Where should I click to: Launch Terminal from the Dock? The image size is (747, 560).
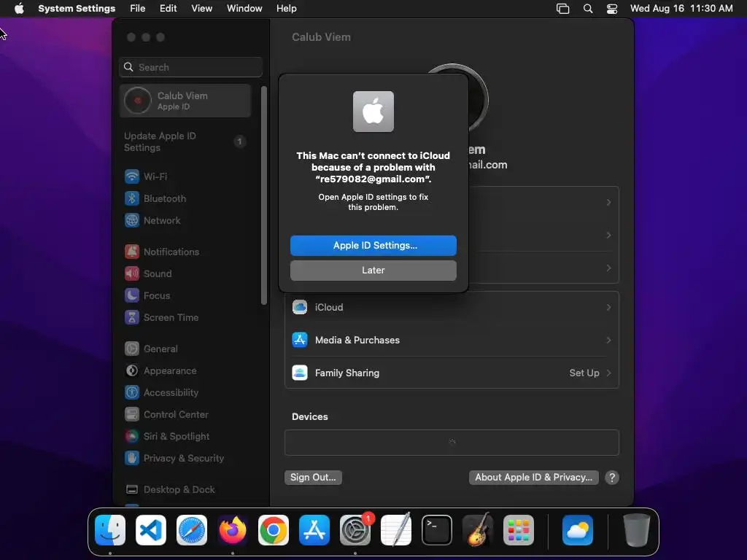coord(437,530)
